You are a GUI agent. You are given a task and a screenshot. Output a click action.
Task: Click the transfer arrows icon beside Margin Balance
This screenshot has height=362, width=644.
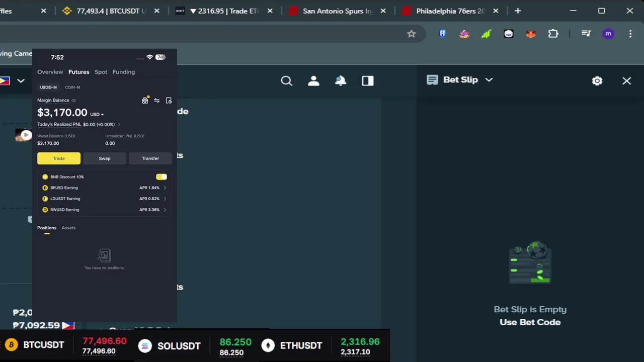[x=156, y=101]
